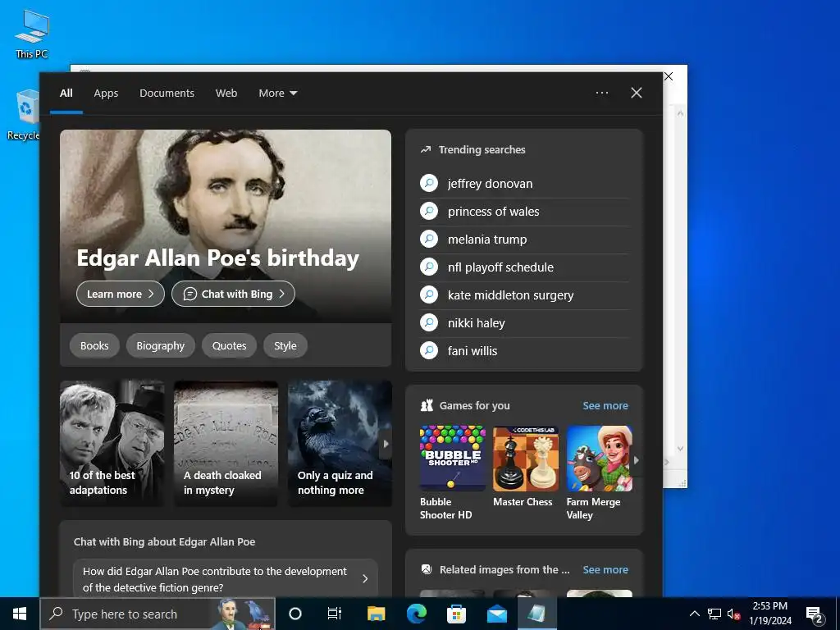Select the Recycle Bin desktop icon
Viewport: 840px width, 630px height.
24,115
